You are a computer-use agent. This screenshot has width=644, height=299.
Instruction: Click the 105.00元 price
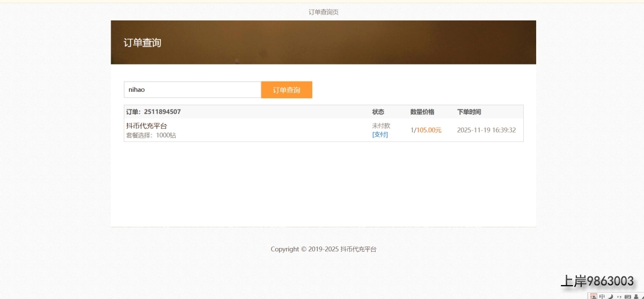coord(429,130)
